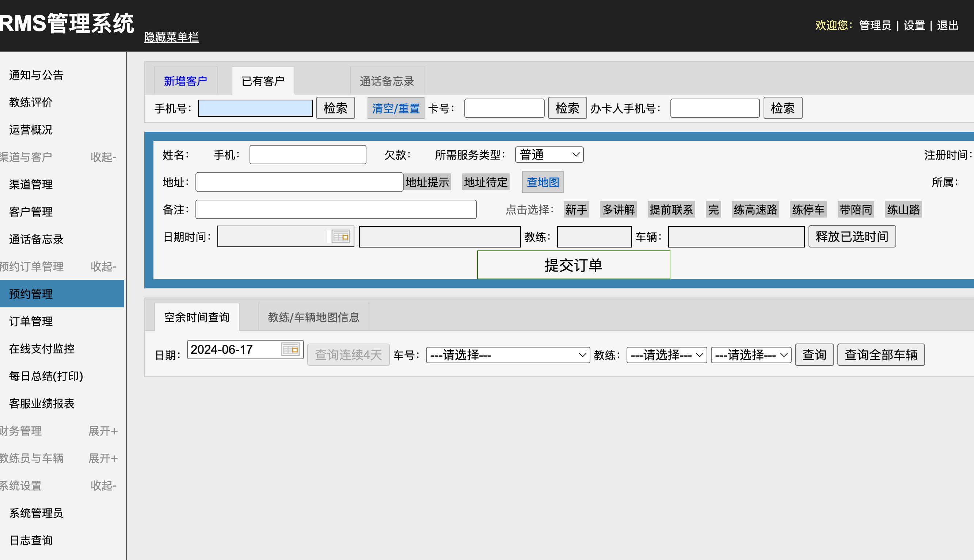Click the 隐藏菜单栏 link

coord(171,37)
